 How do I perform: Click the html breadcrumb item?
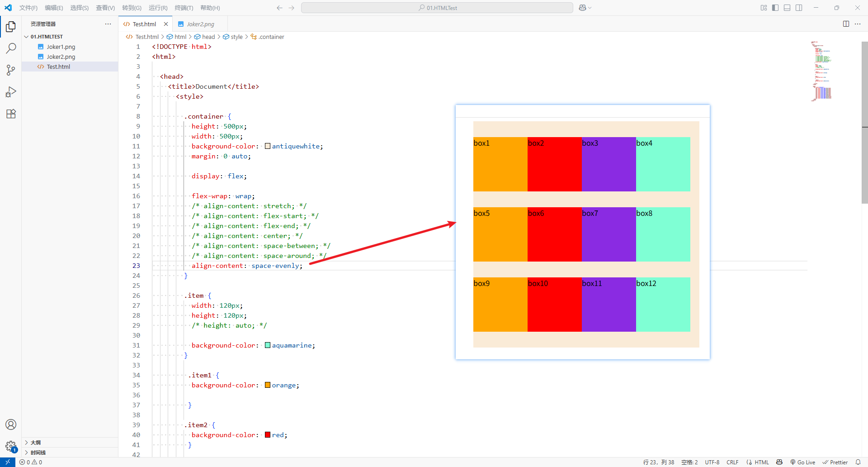point(176,37)
